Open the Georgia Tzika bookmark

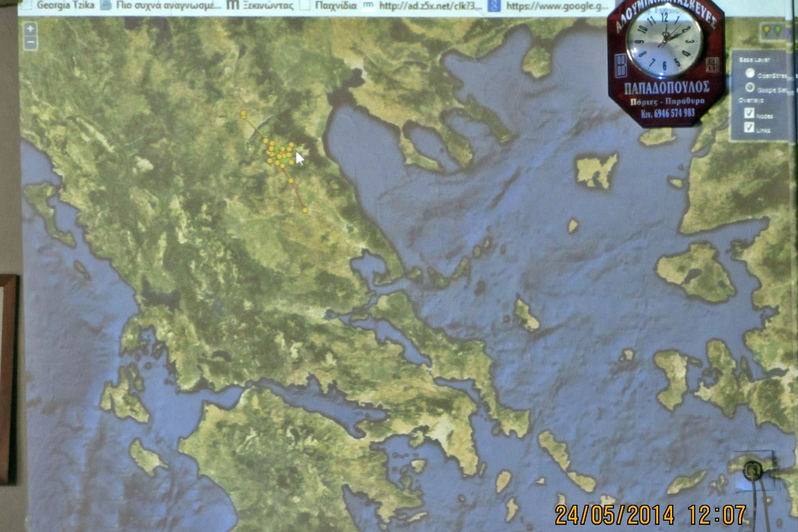(x=65, y=5)
